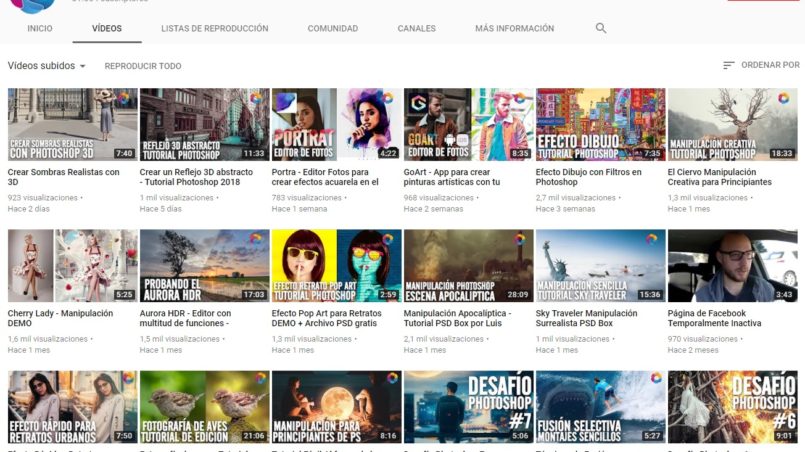Click title Sky Traveler Manipulación Surrealista
805x452 pixels.
click(586, 318)
